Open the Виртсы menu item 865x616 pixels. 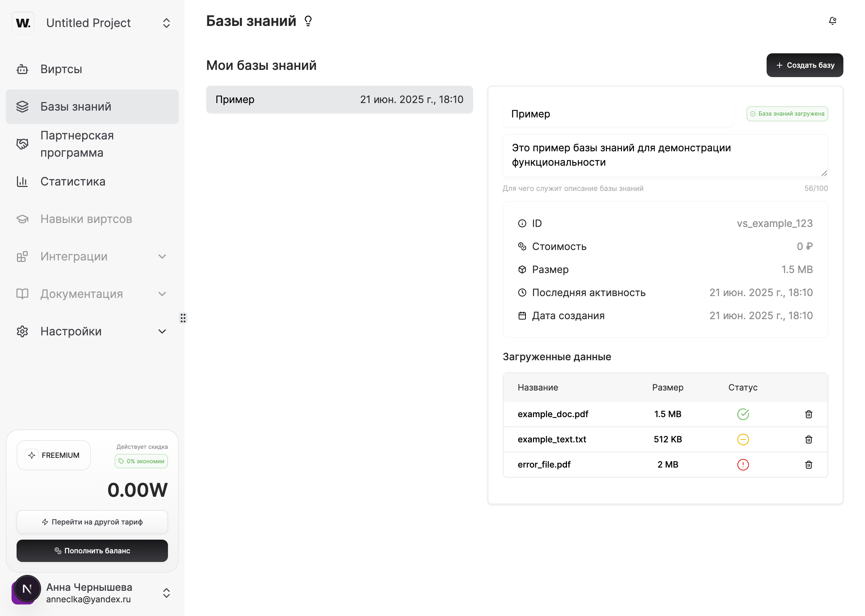(92, 69)
